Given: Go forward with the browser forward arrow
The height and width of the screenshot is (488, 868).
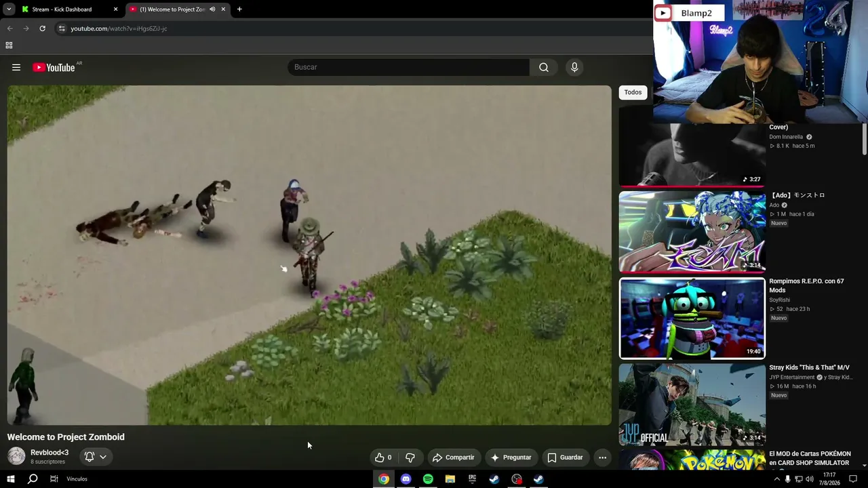Looking at the screenshot, I should [26, 28].
